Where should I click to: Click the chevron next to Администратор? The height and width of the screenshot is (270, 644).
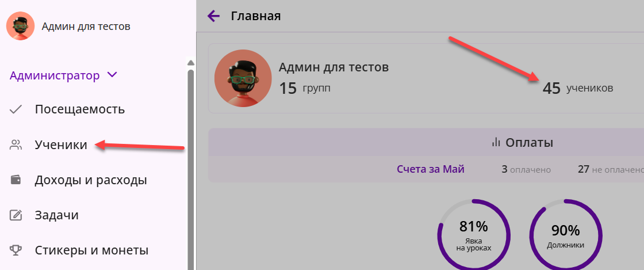112,75
